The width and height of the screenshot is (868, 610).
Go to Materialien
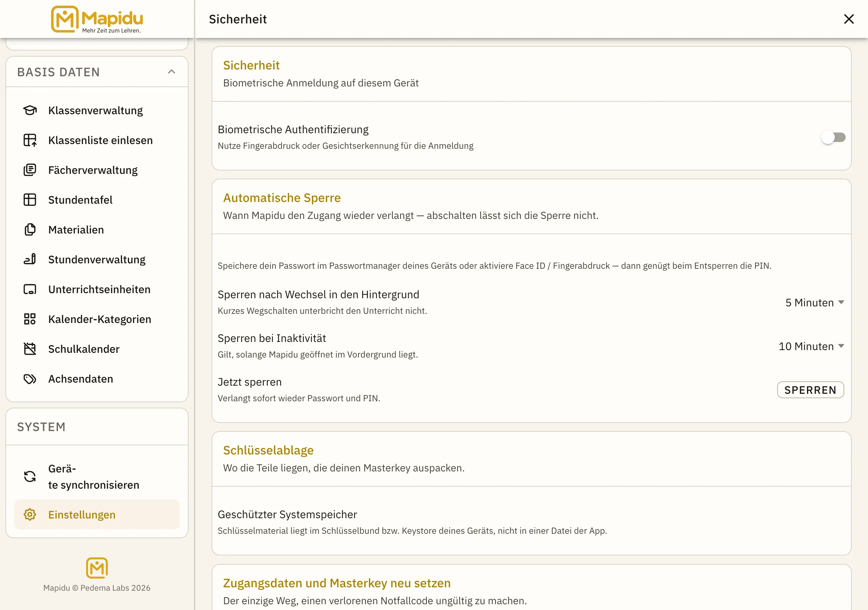(97, 229)
